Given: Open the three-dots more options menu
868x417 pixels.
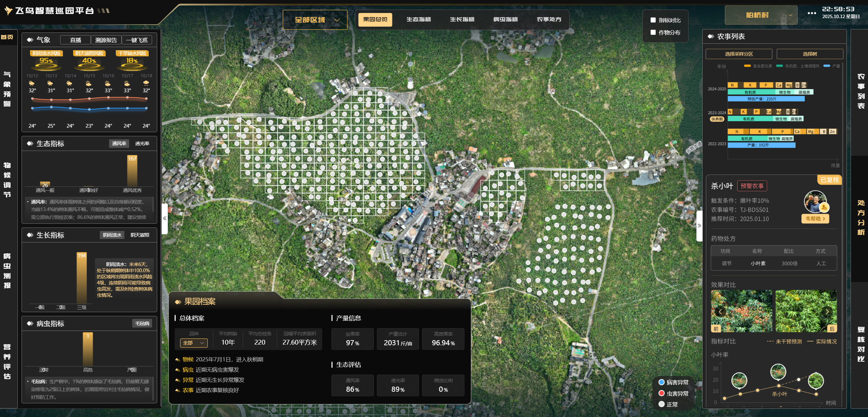Looking at the screenshot, I should tap(812, 13).
